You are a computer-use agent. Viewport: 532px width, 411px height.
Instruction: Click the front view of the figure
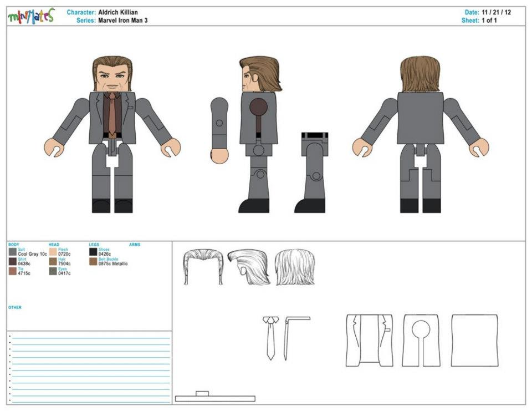(112, 135)
